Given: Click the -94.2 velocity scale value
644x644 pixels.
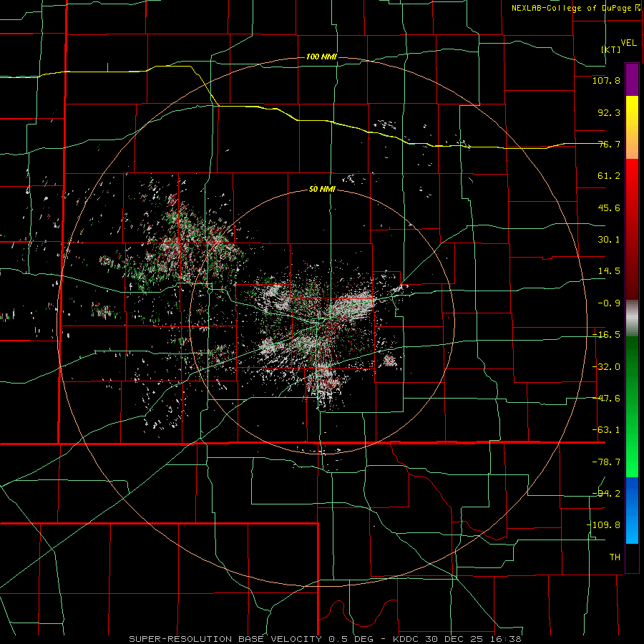Looking at the screenshot, I should (606, 494).
